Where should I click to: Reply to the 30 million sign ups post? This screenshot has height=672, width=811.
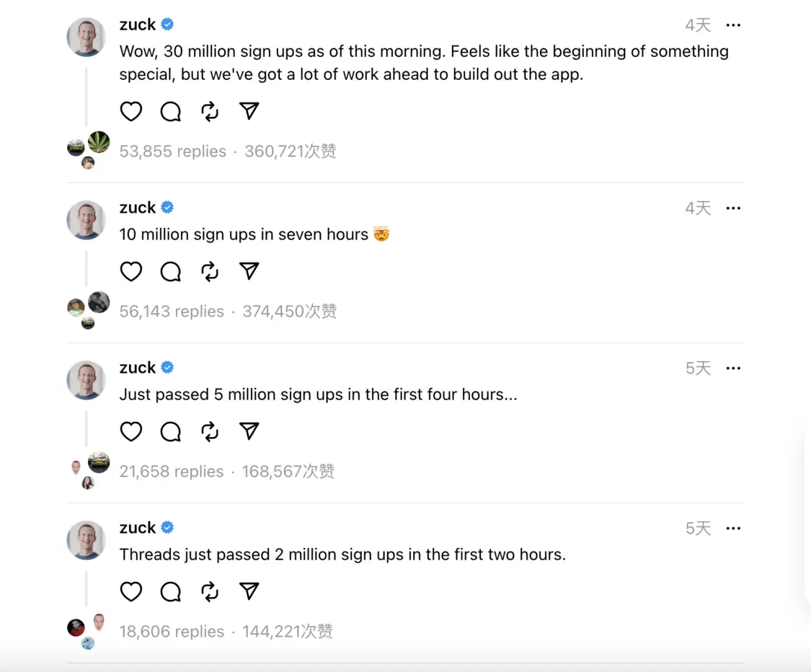tap(170, 111)
